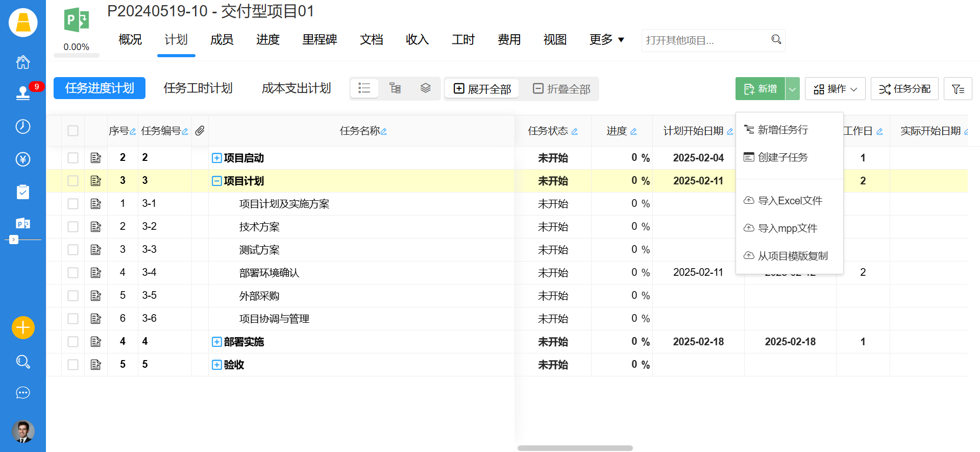
Task: Open the 操作 dropdown menu
Action: 835,89
